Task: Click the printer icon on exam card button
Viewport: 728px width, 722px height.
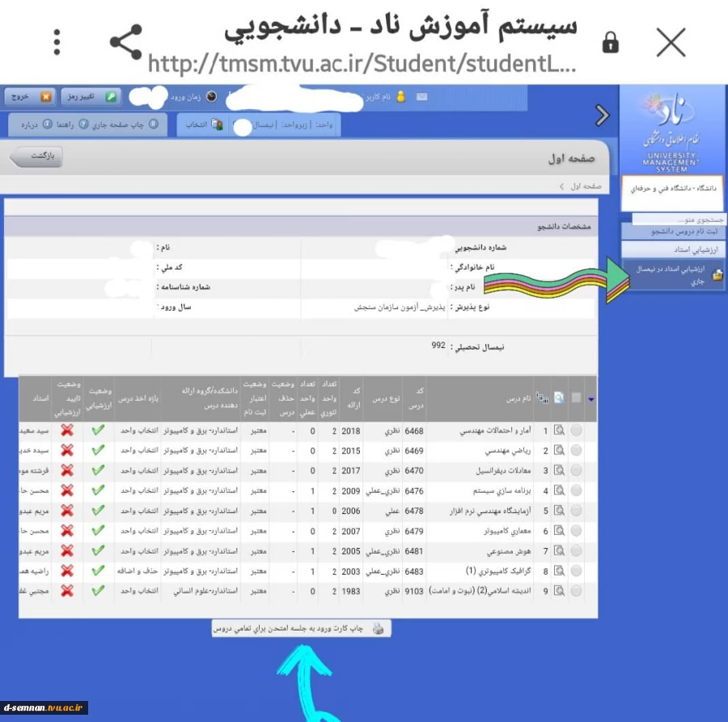Action: point(379,629)
